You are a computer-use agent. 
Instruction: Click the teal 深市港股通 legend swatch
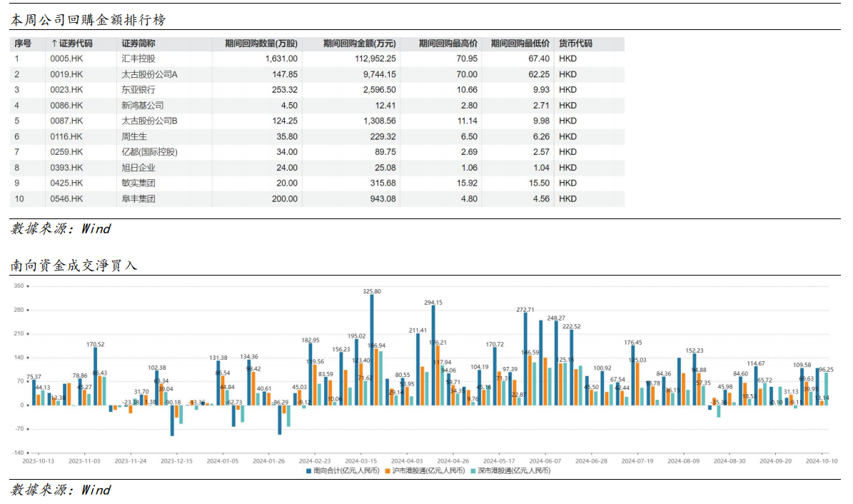point(473,471)
